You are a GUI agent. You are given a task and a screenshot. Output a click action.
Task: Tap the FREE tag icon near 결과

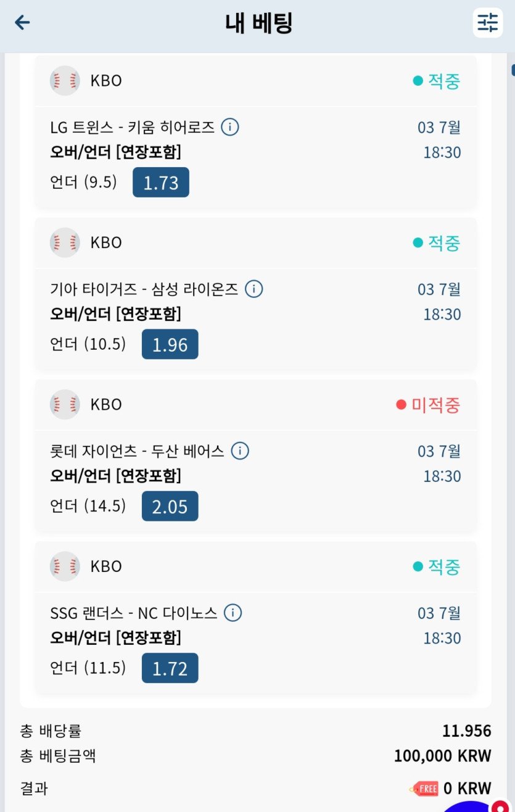(x=424, y=789)
